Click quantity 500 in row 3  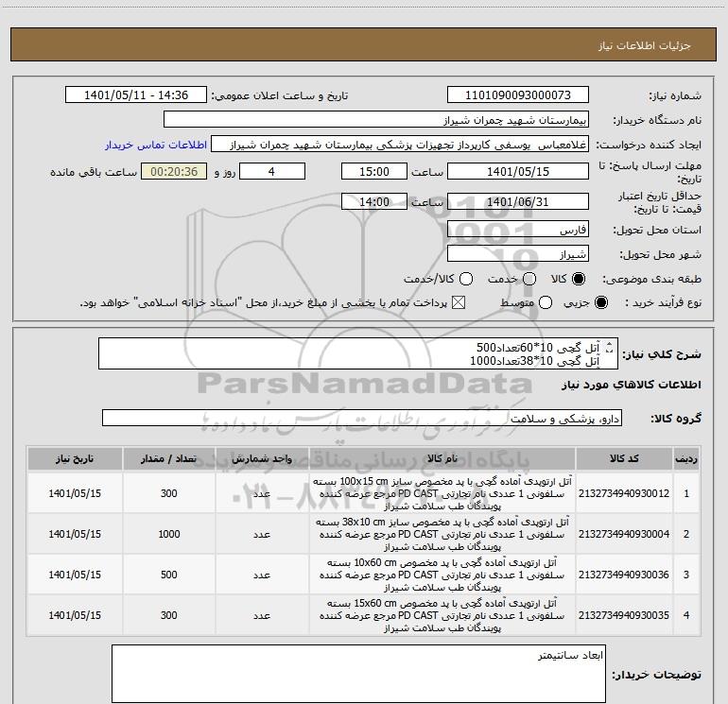click(x=169, y=575)
